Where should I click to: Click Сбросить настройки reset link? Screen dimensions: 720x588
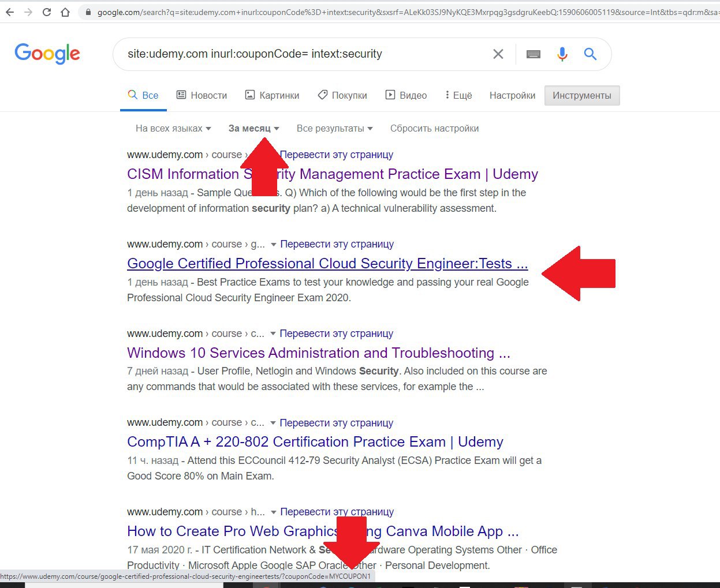click(x=434, y=128)
